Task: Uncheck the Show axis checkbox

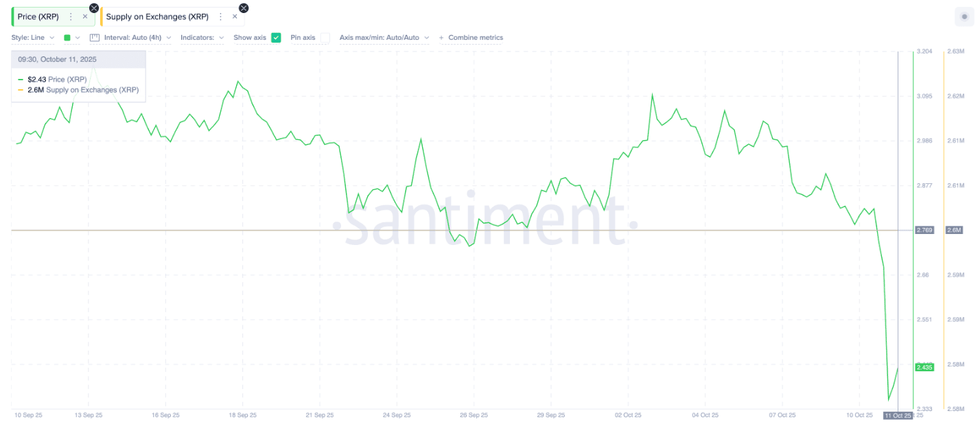Action: pos(276,38)
